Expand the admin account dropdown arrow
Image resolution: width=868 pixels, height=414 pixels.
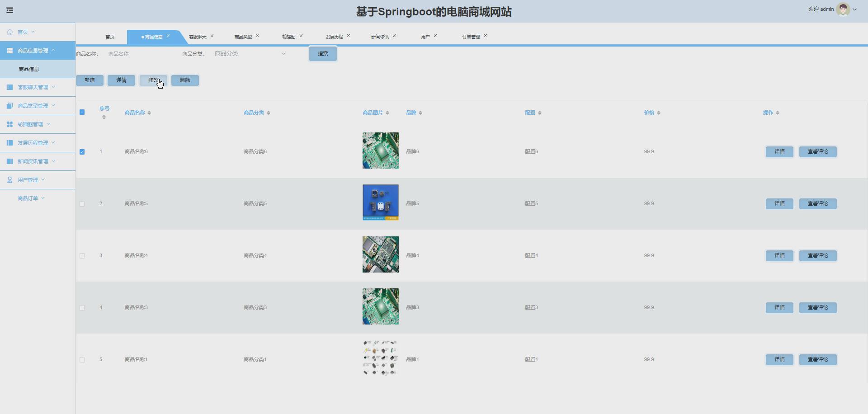coord(855,9)
